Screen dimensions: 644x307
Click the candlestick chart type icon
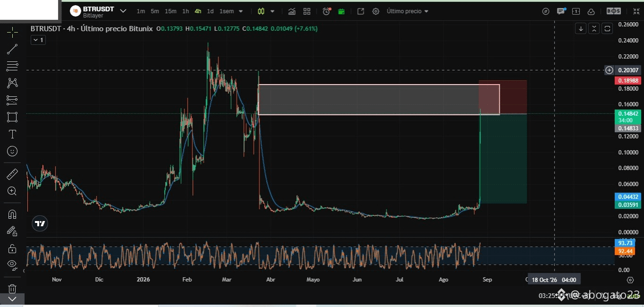pyautogui.click(x=260, y=11)
